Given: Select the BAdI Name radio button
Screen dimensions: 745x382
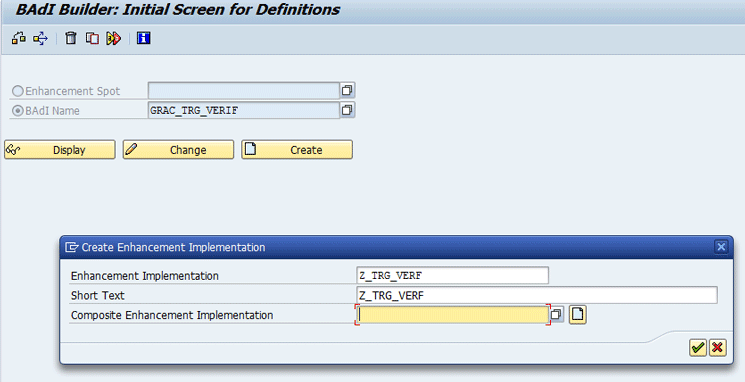Looking at the screenshot, I should pyautogui.click(x=18, y=111).
